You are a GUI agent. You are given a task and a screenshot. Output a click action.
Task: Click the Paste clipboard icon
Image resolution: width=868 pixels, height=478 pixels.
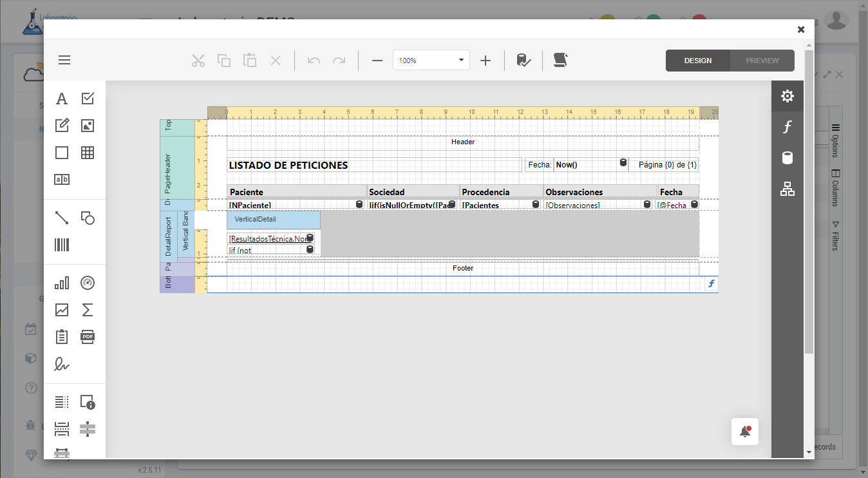click(250, 61)
